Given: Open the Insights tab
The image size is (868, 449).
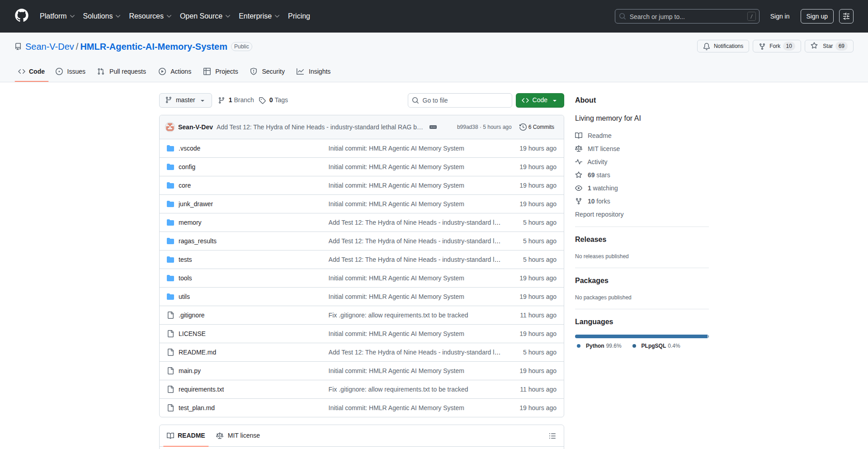Looking at the screenshot, I should 313,71.
